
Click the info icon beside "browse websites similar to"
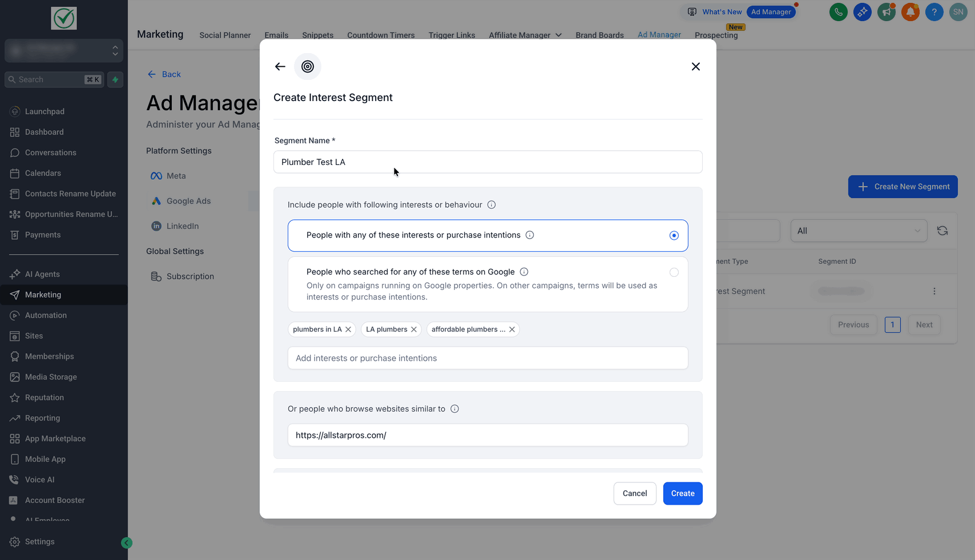(x=455, y=409)
